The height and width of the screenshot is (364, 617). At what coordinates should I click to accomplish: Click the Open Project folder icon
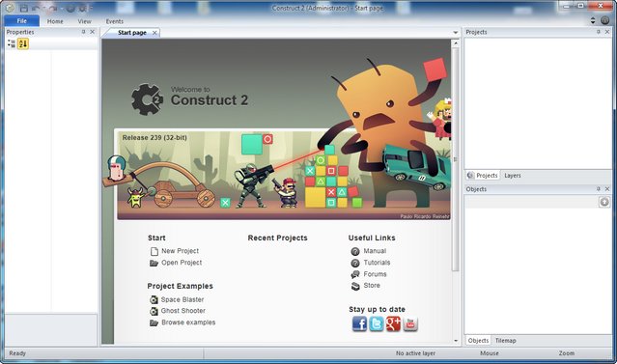[x=154, y=263]
